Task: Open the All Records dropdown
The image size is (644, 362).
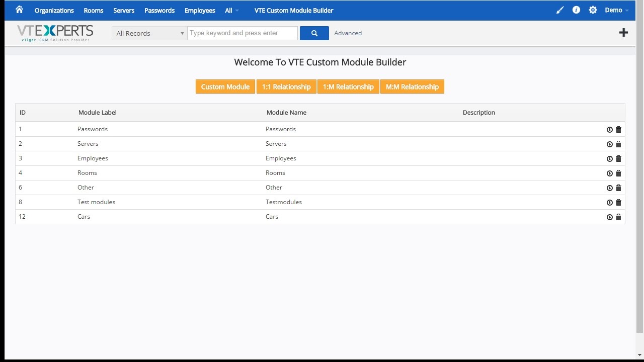Action: [x=149, y=33]
